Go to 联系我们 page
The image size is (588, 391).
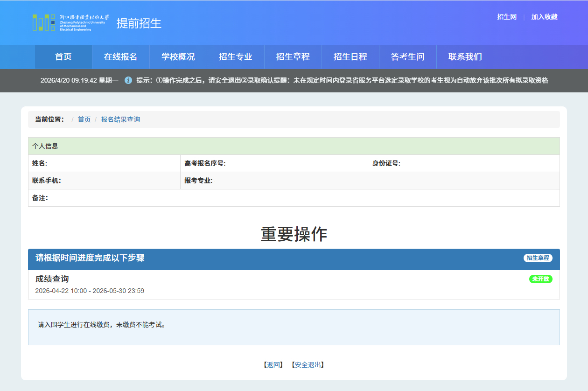(x=465, y=57)
